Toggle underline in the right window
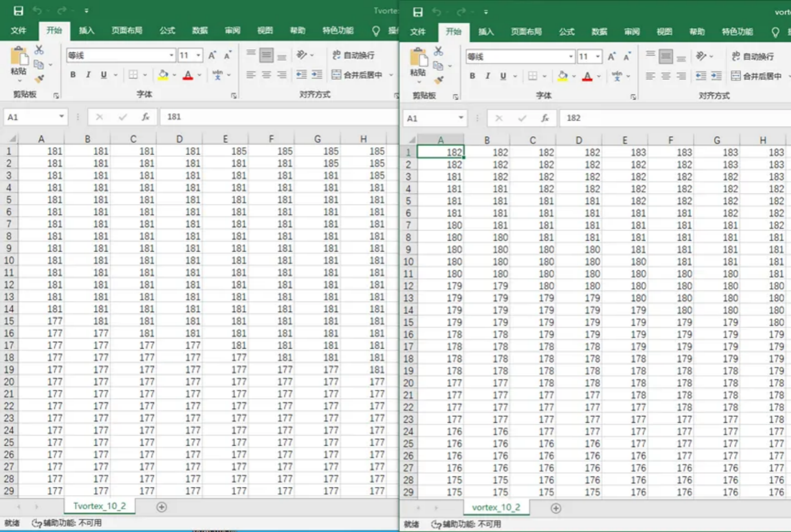The height and width of the screenshot is (532, 791). [503, 76]
